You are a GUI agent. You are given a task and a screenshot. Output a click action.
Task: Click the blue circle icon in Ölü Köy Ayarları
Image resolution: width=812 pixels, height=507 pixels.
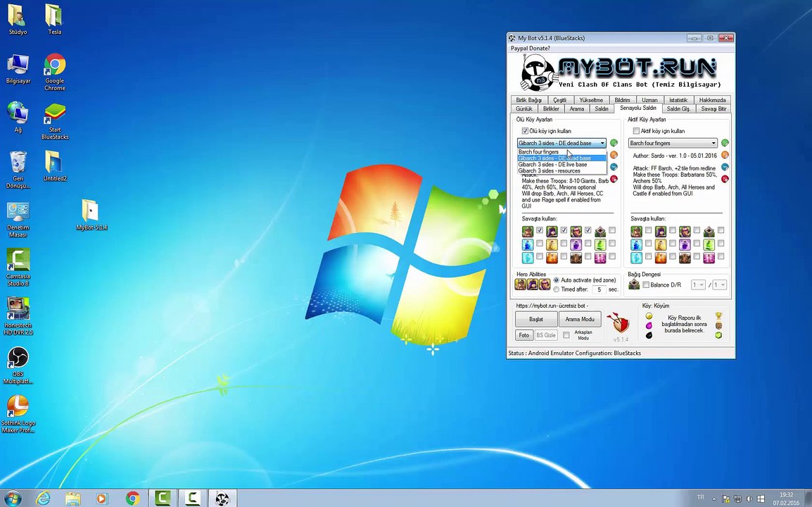(x=614, y=167)
